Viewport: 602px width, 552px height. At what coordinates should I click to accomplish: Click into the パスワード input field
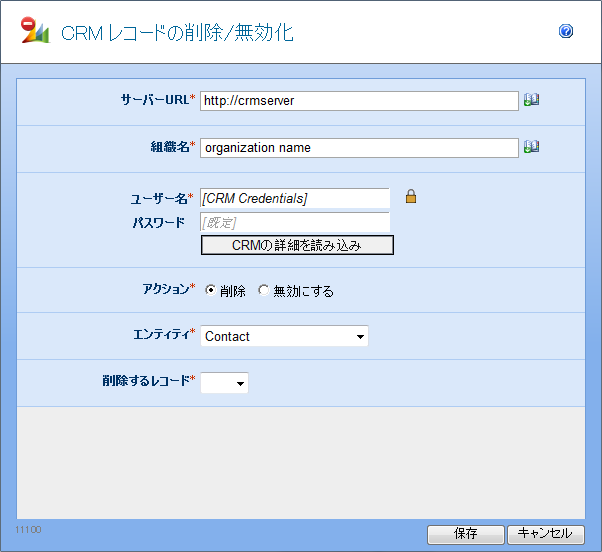[x=295, y=222]
